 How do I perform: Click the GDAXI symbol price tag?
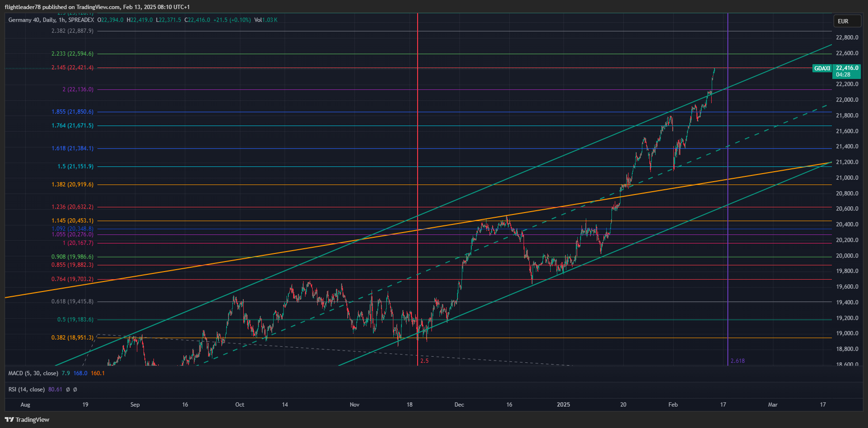pos(822,68)
